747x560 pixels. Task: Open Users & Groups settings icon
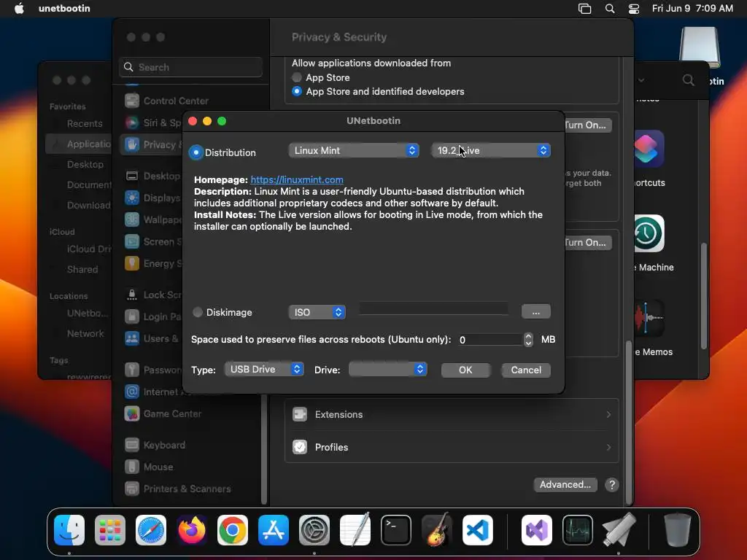click(x=132, y=338)
